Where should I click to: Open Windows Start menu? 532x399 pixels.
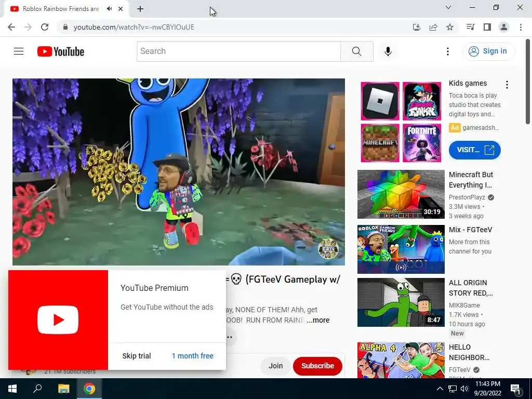(12, 389)
